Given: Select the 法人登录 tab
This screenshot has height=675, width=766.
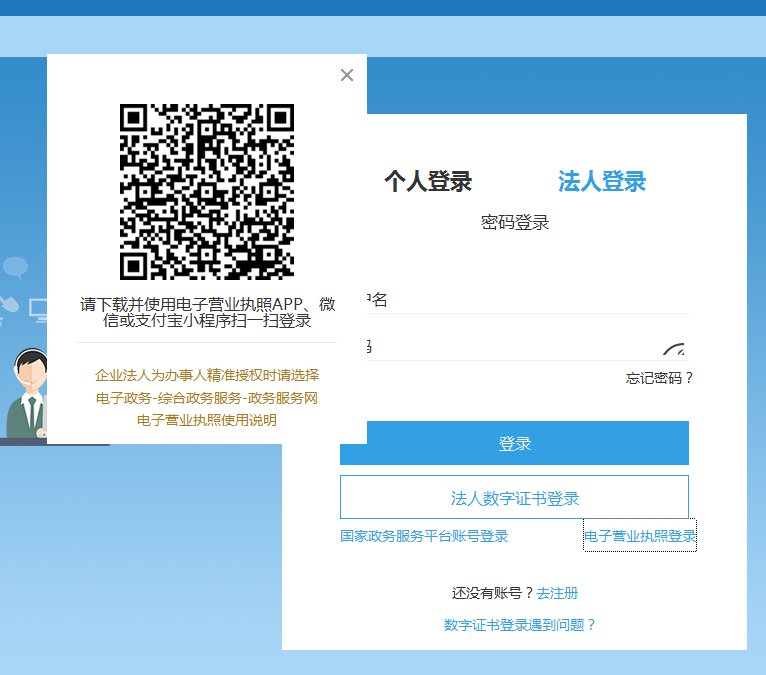Looking at the screenshot, I should pyautogui.click(x=602, y=181).
